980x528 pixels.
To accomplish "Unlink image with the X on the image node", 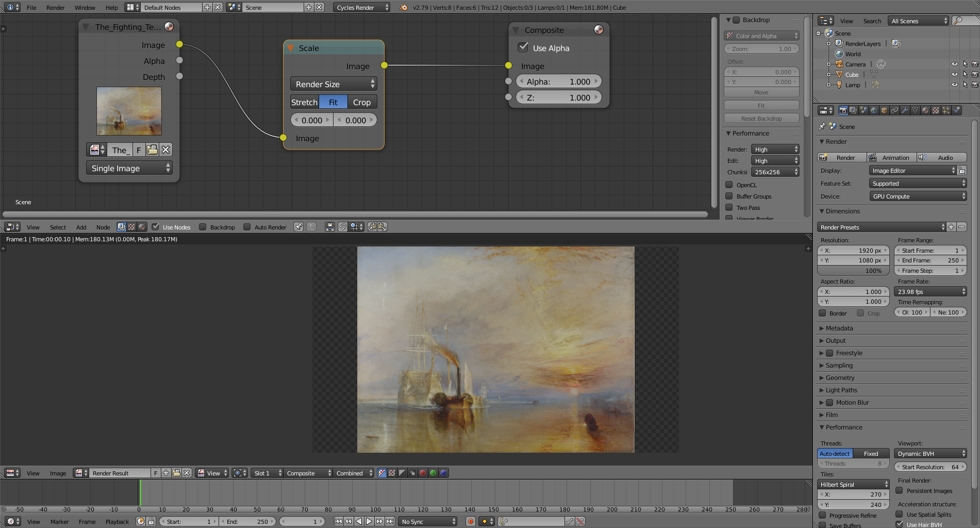I will click(x=165, y=150).
